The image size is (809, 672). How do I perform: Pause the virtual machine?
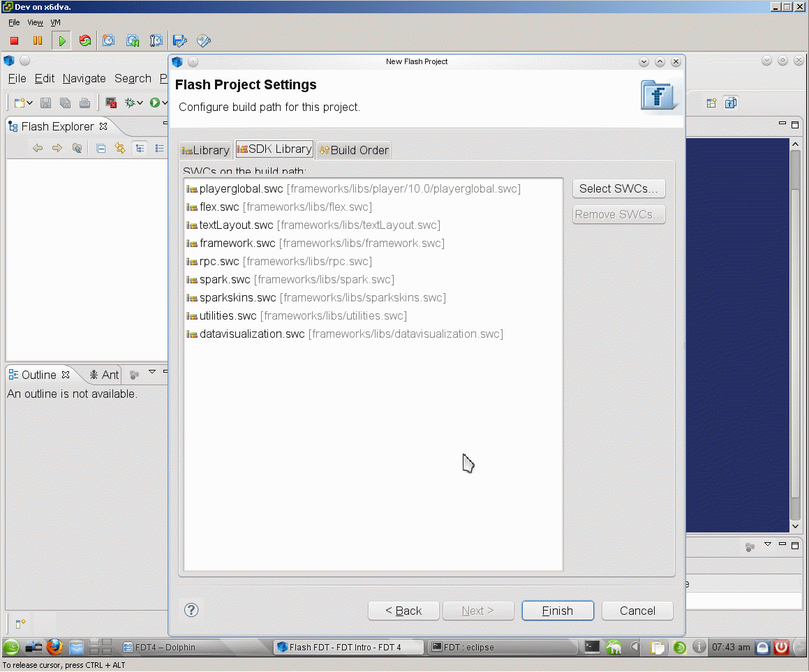[38, 40]
